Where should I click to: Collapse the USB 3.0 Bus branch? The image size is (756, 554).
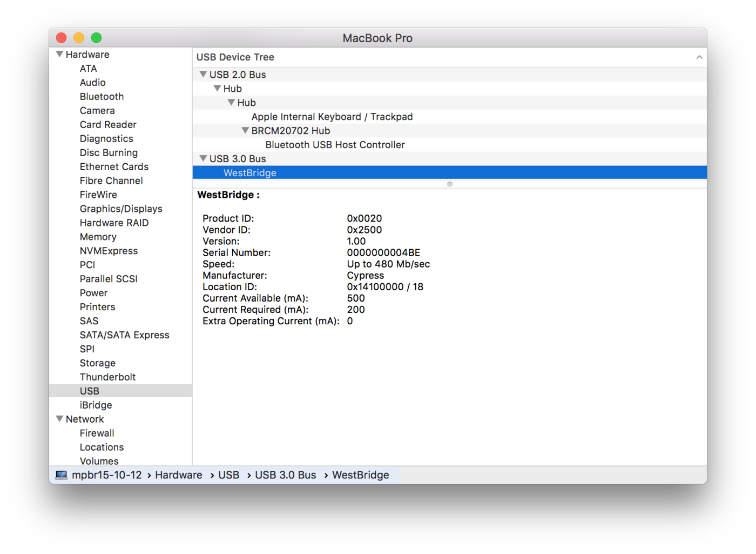pos(204,158)
